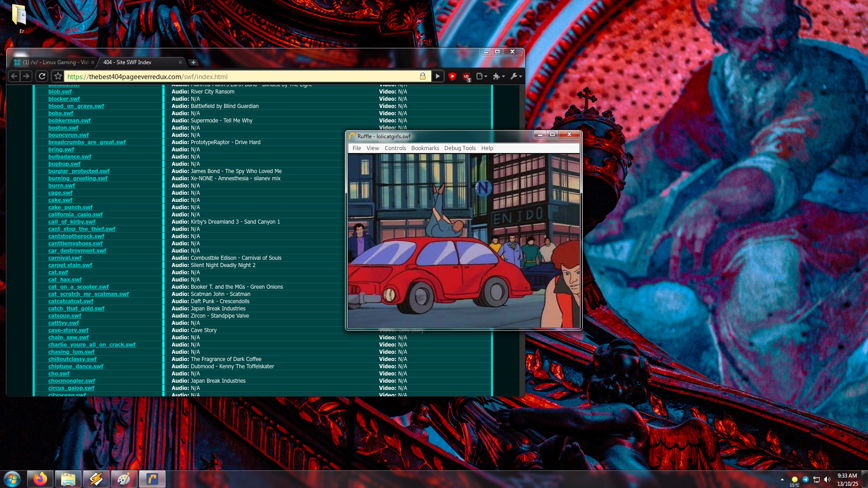Viewport: 868px width, 488px height.
Task: Open a new tab with plus button
Action: tap(193, 62)
